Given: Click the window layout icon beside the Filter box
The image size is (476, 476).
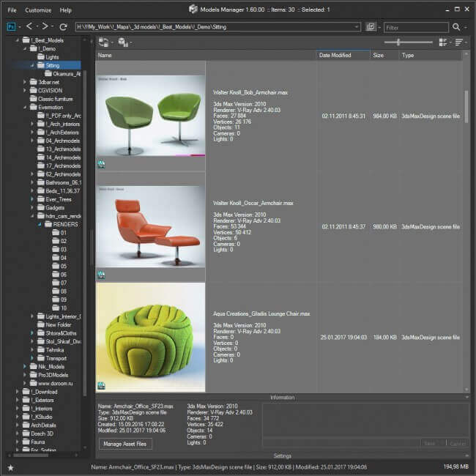Looking at the screenshot, I should 371,26.
